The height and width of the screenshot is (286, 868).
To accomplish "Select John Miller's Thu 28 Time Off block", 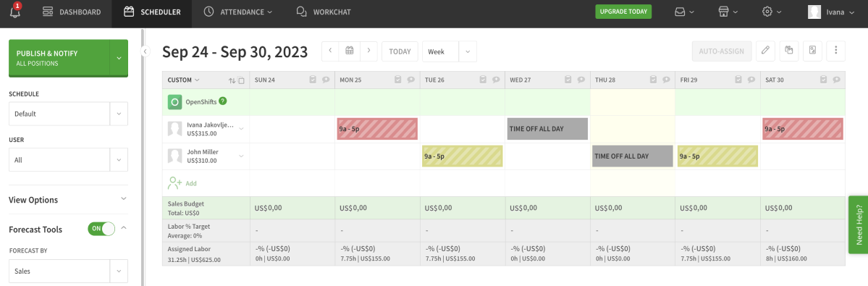I will pyautogui.click(x=633, y=156).
